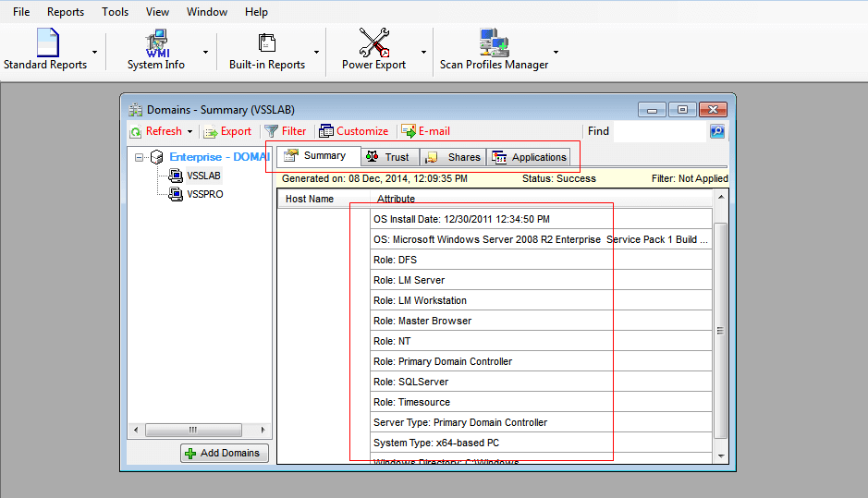The height and width of the screenshot is (498, 868).
Task: Open the Refresh dropdown arrow
Action: pos(189,132)
